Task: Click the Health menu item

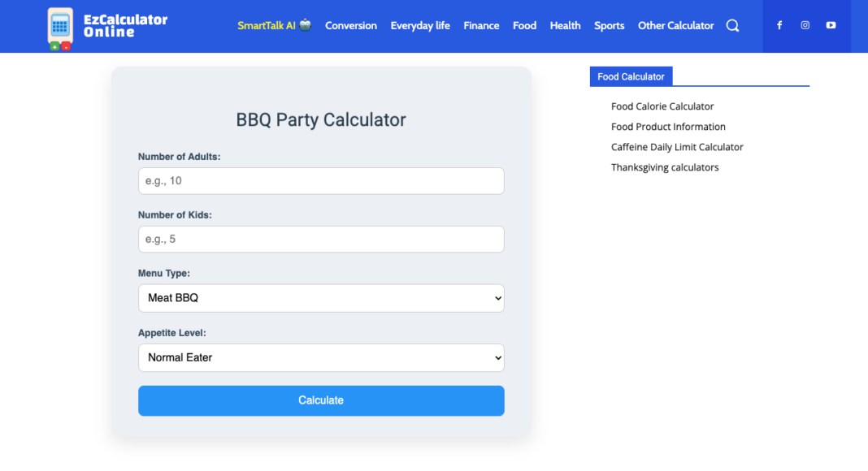Action: (x=565, y=26)
